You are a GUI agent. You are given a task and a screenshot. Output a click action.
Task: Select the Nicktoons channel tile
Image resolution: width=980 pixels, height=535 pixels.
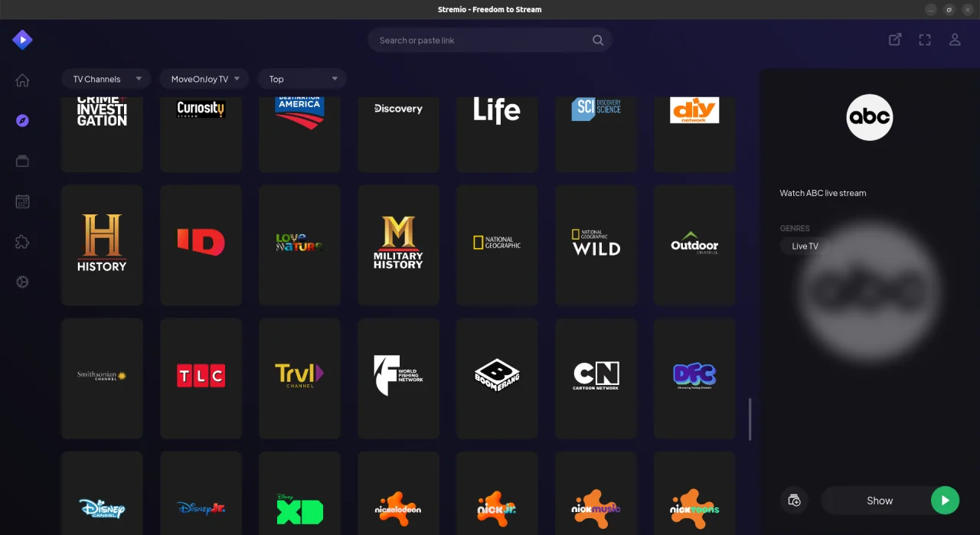coord(694,493)
